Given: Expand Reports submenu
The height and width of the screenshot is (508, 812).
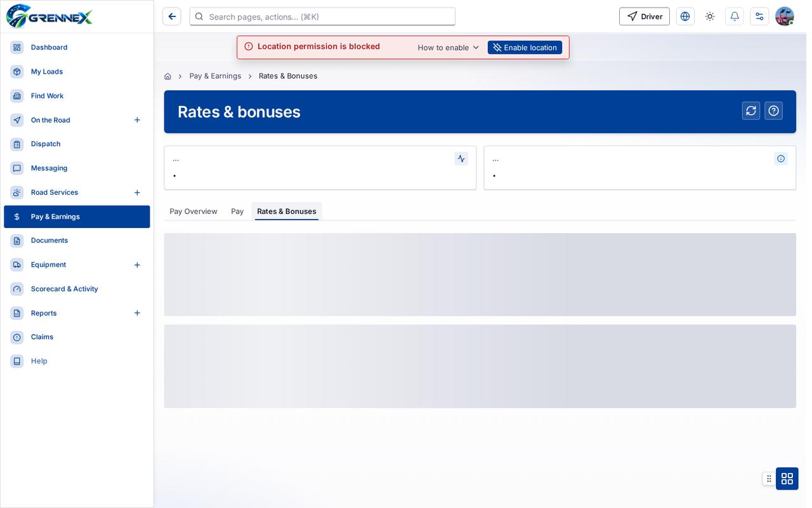Looking at the screenshot, I should (137, 313).
